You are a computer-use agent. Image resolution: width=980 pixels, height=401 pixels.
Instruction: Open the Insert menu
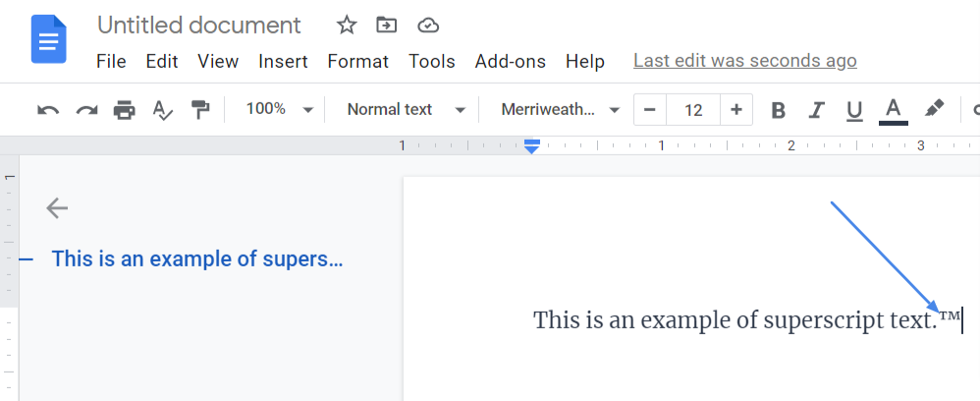click(x=283, y=61)
